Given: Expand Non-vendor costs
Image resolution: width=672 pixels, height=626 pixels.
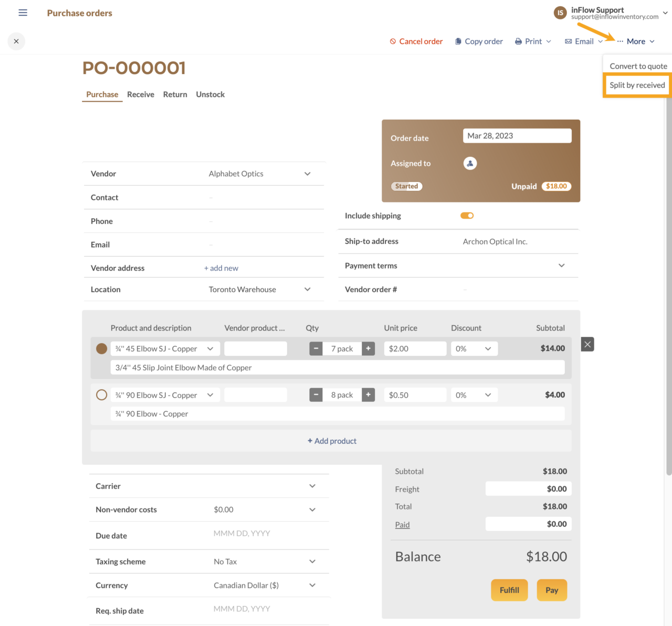Looking at the screenshot, I should pyautogui.click(x=312, y=510).
